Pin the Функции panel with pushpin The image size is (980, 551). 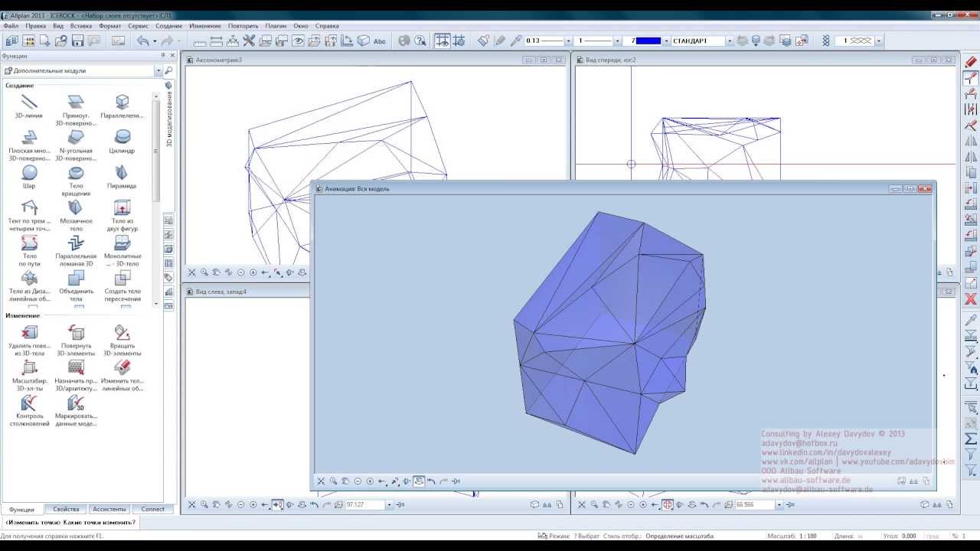pyautogui.click(x=163, y=56)
